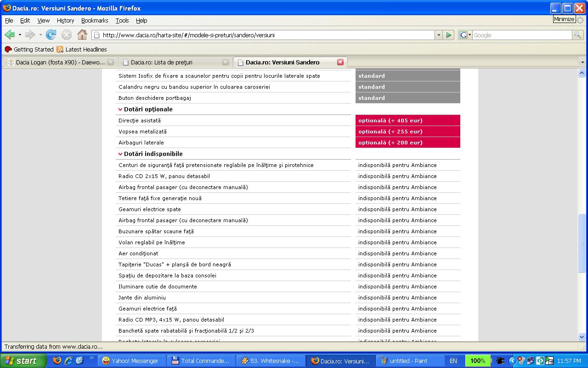Collapse the Dotări opționale section

click(x=120, y=109)
